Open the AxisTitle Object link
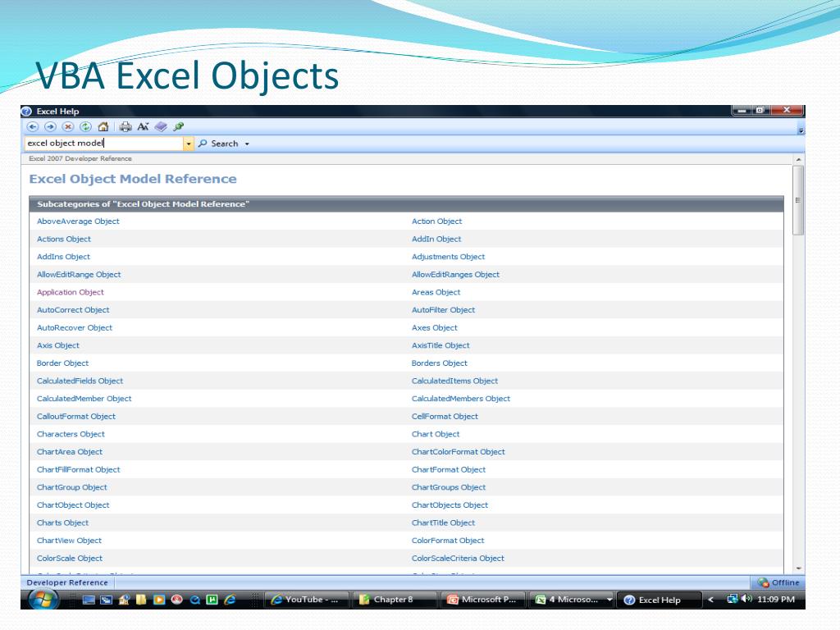The height and width of the screenshot is (630, 840). (441, 345)
